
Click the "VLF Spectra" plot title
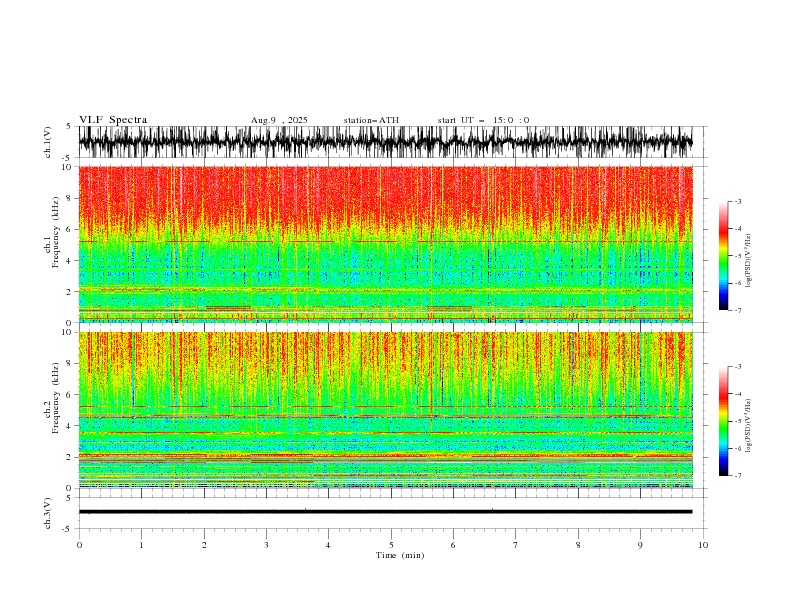(x=113, y=120)
